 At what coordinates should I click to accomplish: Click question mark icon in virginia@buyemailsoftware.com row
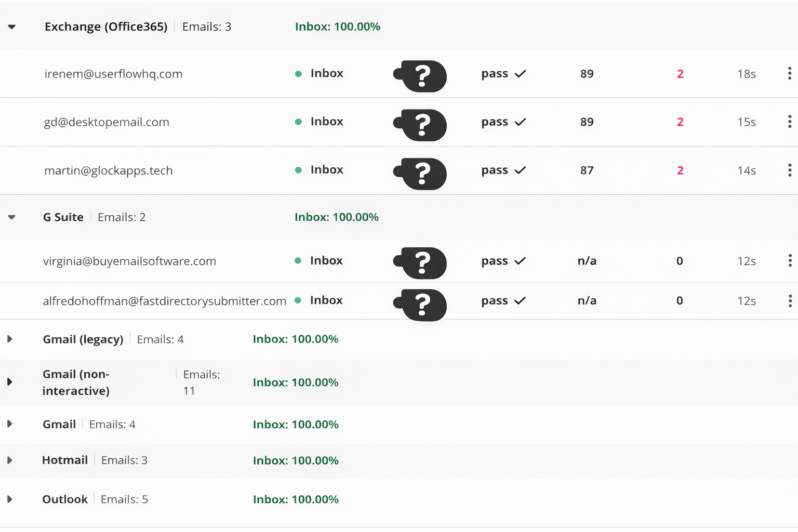(x=423, y=263)
